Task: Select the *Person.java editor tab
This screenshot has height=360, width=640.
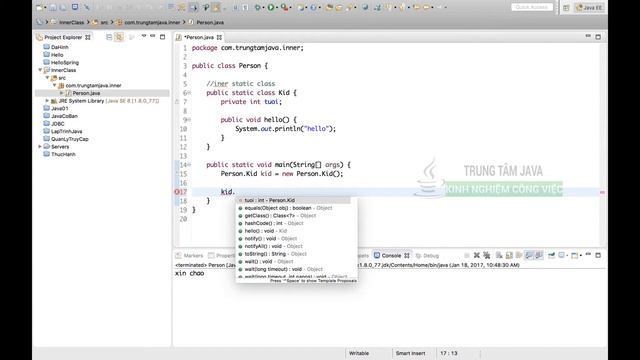Action: 198,37
